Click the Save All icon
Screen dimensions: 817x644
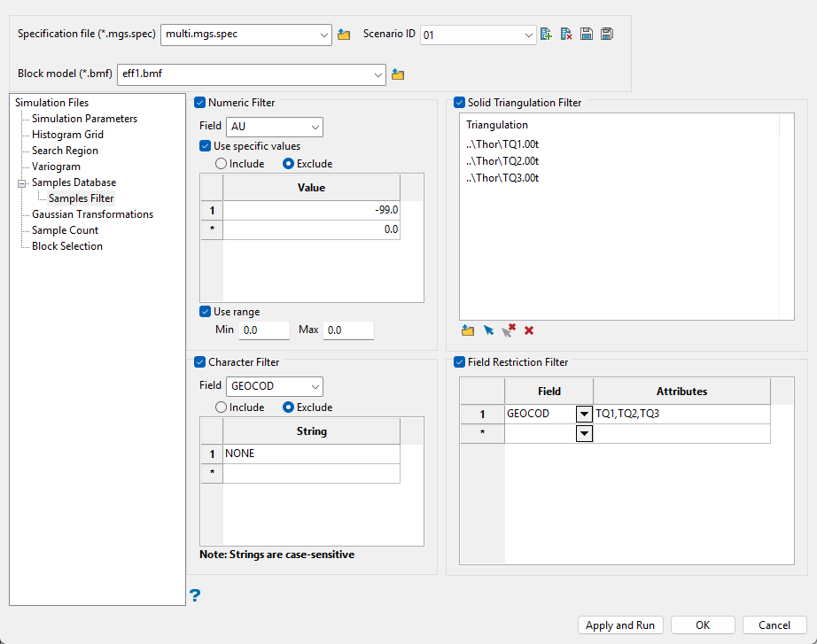click(x=607, y=35)
